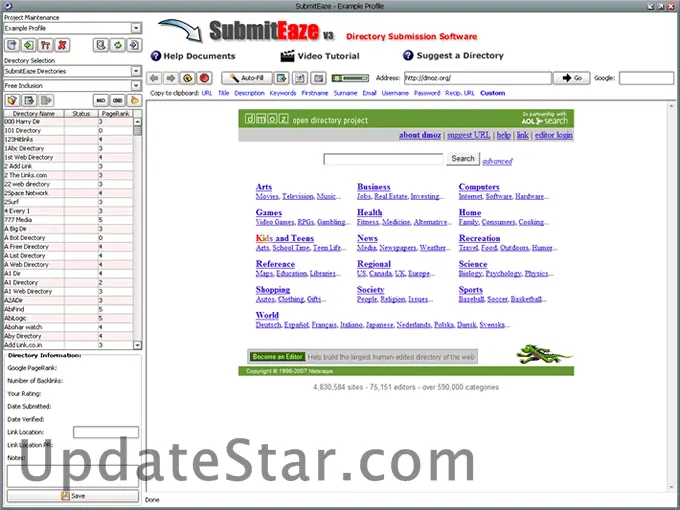The image size is (680, 510).
Task: Open the dmoz advanced search link
Action: coord(497,161)
